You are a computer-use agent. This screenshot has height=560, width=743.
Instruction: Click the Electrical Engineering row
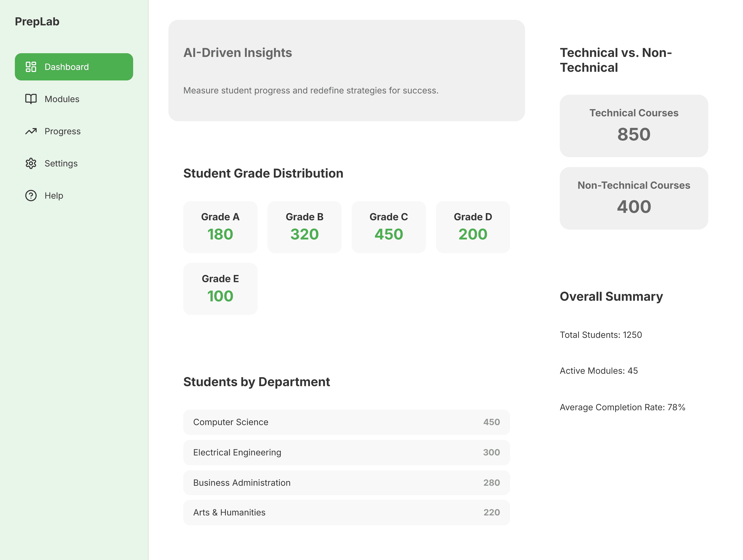coord(346,452)
